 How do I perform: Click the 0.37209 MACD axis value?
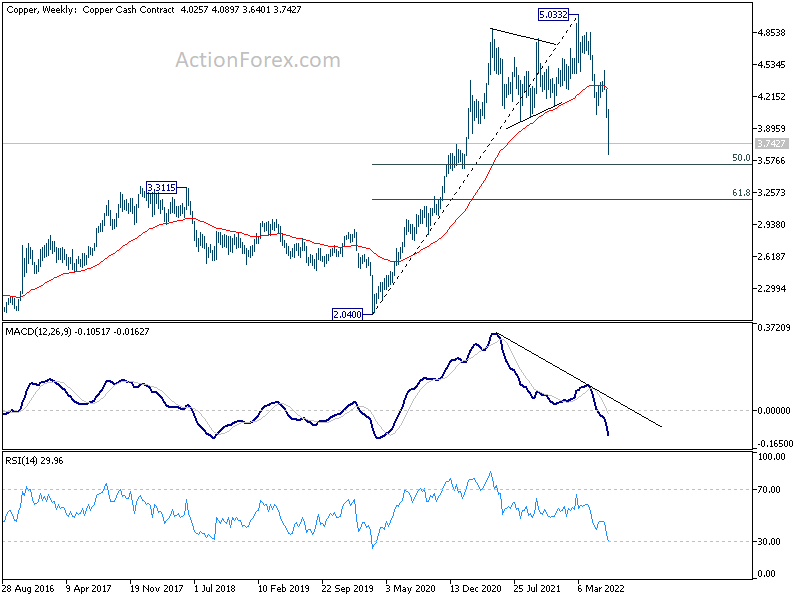(x=774, y=328)
